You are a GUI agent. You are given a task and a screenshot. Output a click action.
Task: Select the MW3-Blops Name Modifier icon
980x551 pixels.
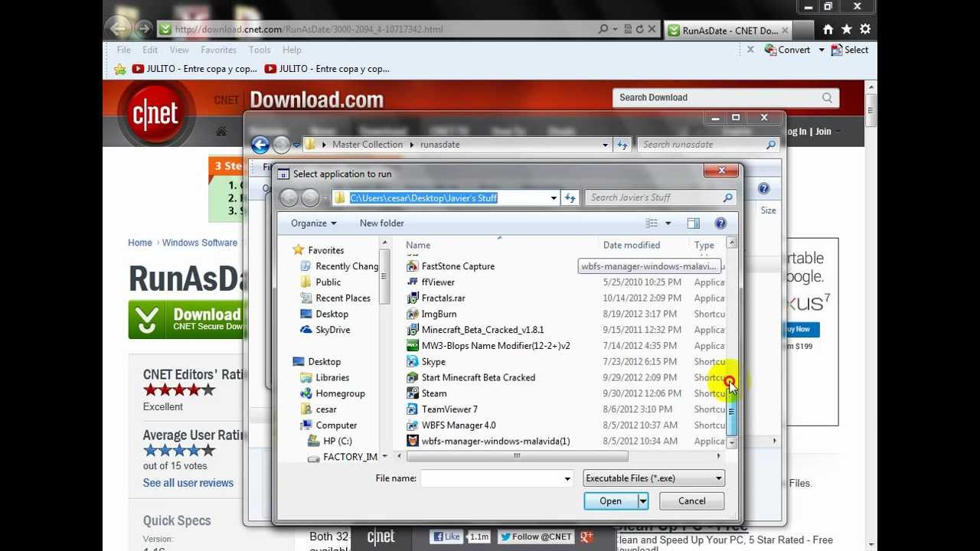tap(413, 346)
